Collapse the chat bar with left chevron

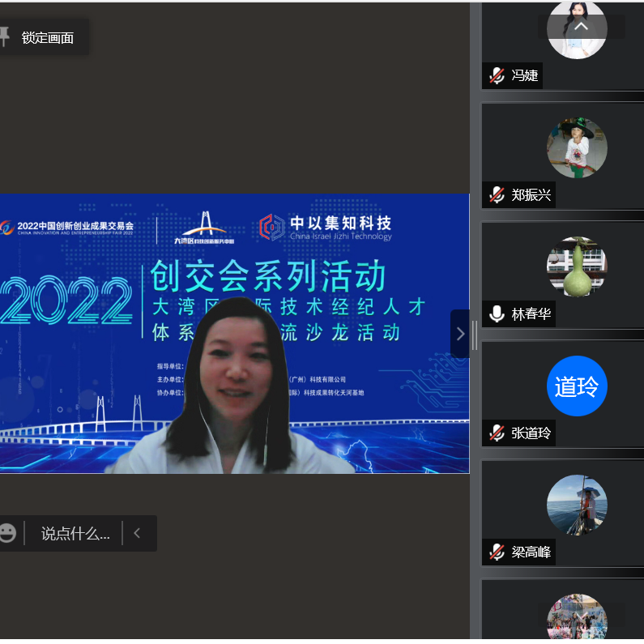137,533
